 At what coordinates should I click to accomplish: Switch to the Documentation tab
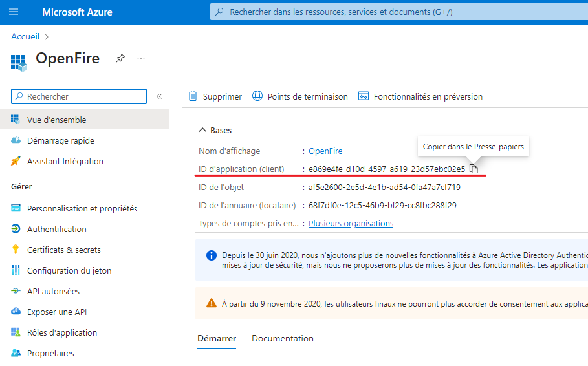coord(283,338)
